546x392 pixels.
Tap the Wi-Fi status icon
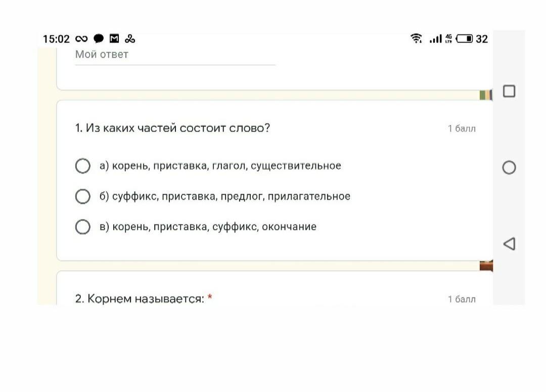coord(416,38)
